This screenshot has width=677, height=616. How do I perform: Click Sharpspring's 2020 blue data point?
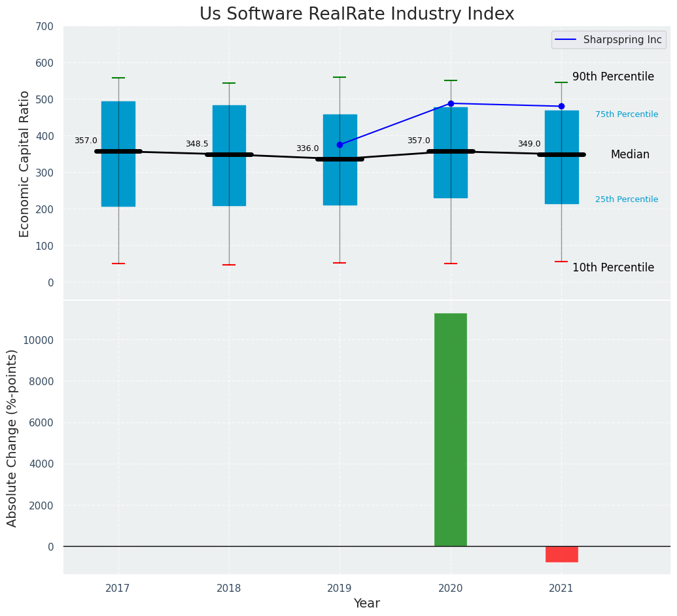[451, 103]
